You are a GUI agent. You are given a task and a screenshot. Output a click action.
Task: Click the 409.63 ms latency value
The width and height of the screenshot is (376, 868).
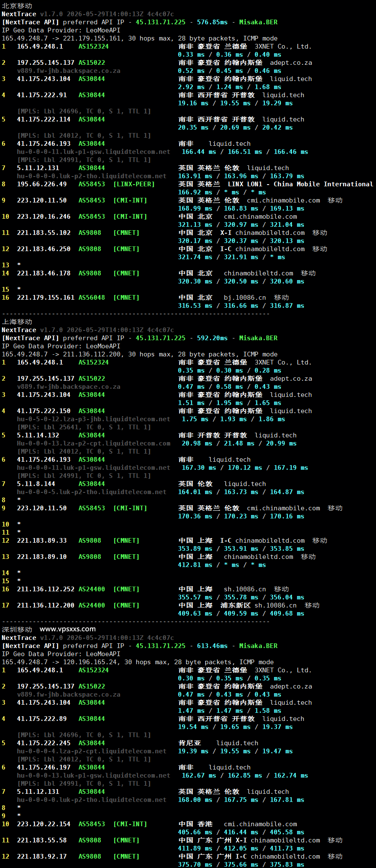pos(195,613)
